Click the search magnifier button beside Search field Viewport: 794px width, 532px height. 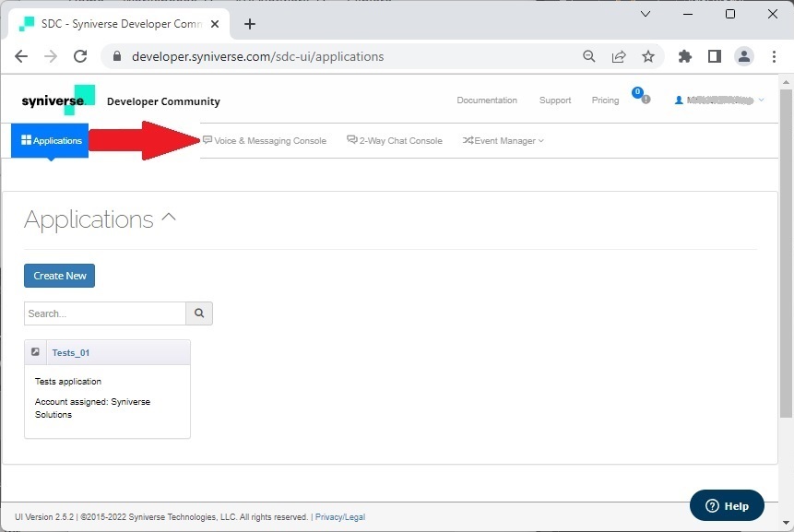[x=199, y=313]
